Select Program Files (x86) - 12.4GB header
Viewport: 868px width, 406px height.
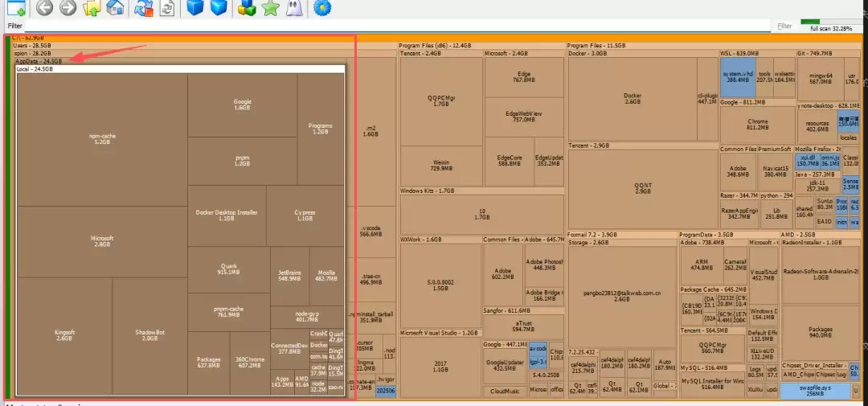[481, 45]
